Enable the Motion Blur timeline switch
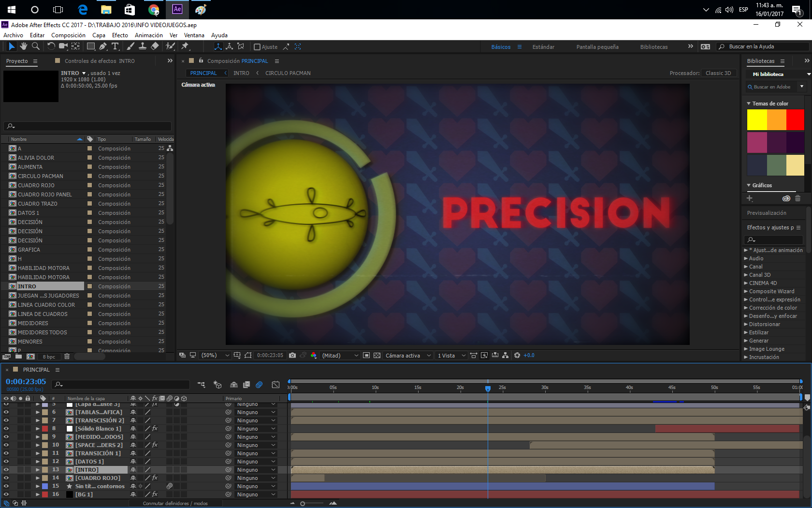Viewport: 812px width, 508px height. 259,385
